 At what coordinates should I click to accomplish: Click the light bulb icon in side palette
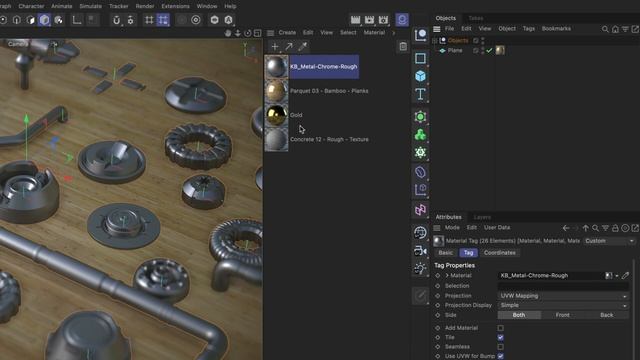420,269
